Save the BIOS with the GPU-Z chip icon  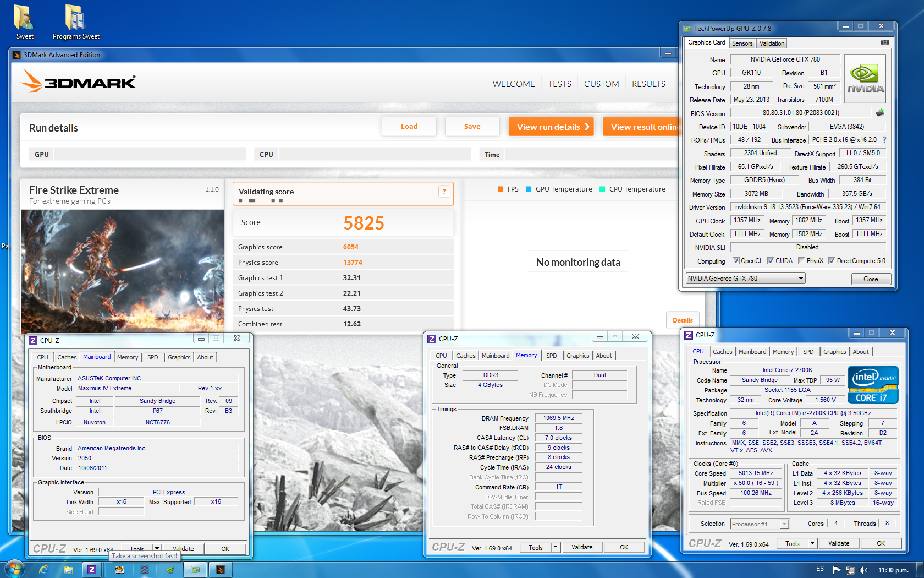point(880,113)
